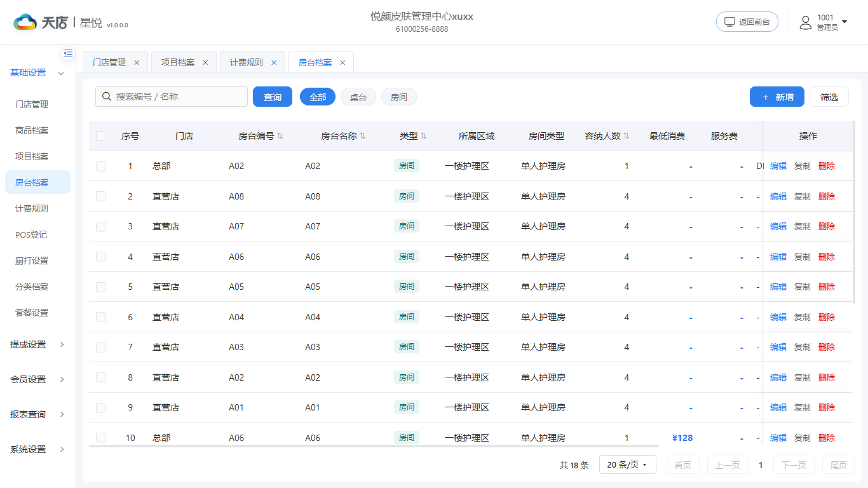Toggle the select-all header checkbox
Screen dimensions: 868x488
[x=101, y=136]
